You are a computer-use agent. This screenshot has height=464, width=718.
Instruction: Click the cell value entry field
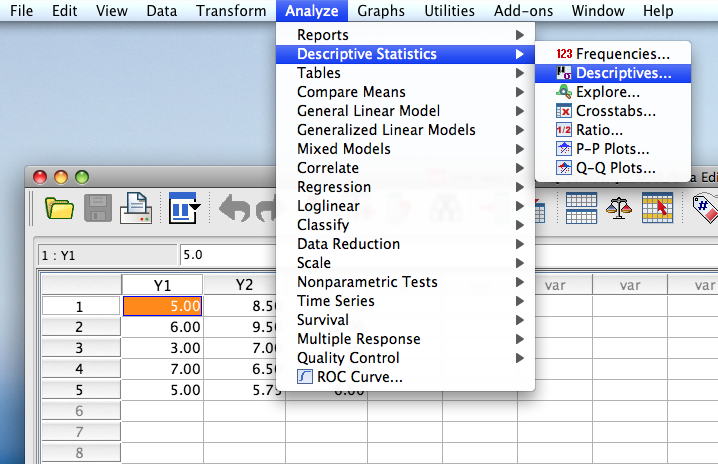[229, 255]
